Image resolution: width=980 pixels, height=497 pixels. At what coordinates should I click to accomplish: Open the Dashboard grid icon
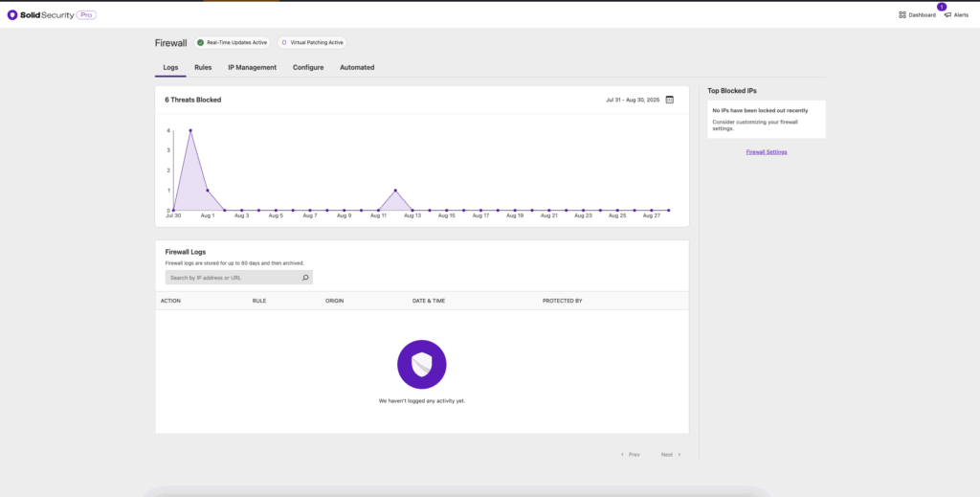902,15
